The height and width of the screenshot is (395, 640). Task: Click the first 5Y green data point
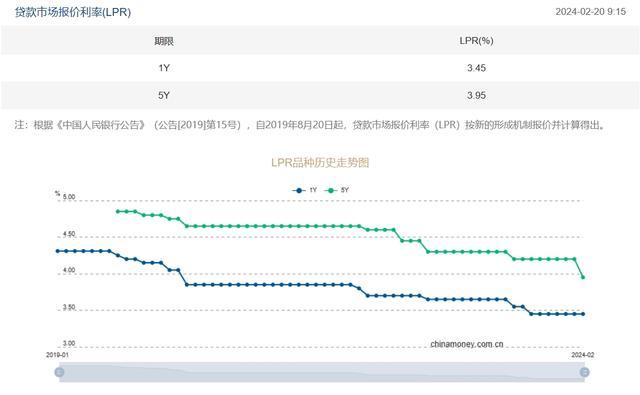click(x=118, y=211)
